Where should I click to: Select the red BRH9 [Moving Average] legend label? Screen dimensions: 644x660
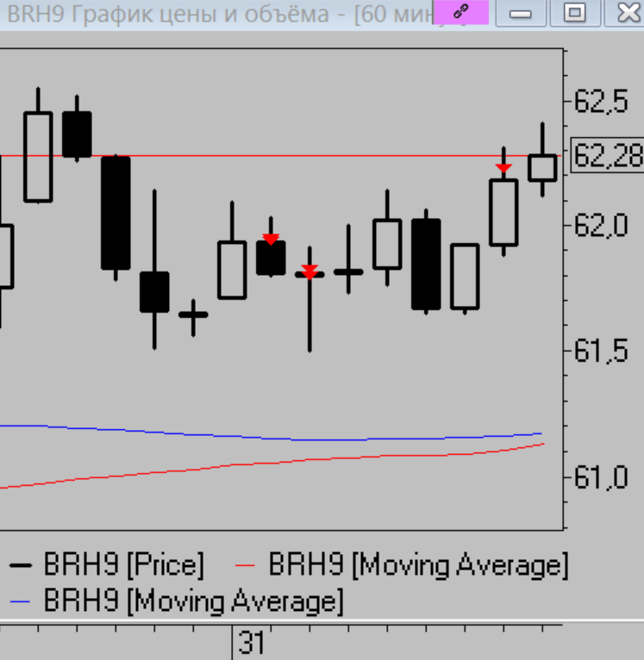tap(418, 566)
